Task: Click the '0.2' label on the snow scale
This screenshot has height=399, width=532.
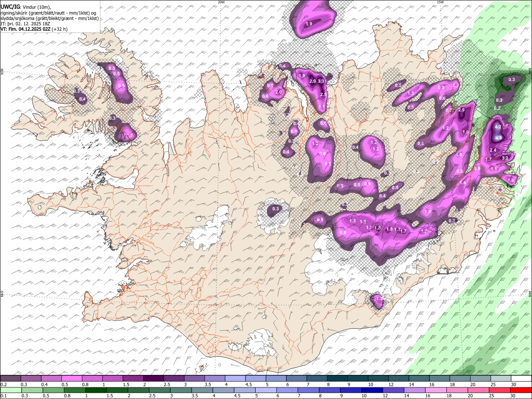Action: pyautogui.click(x=4, y=384)
